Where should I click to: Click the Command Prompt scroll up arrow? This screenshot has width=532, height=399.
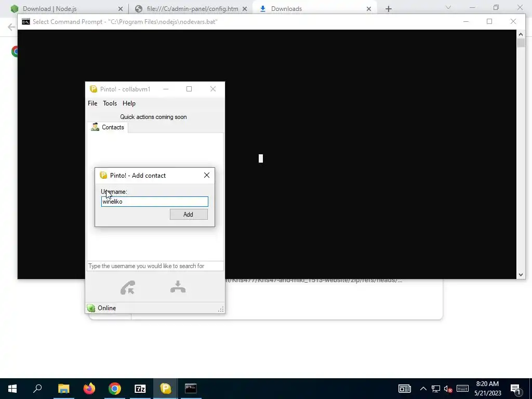point(521,34)
